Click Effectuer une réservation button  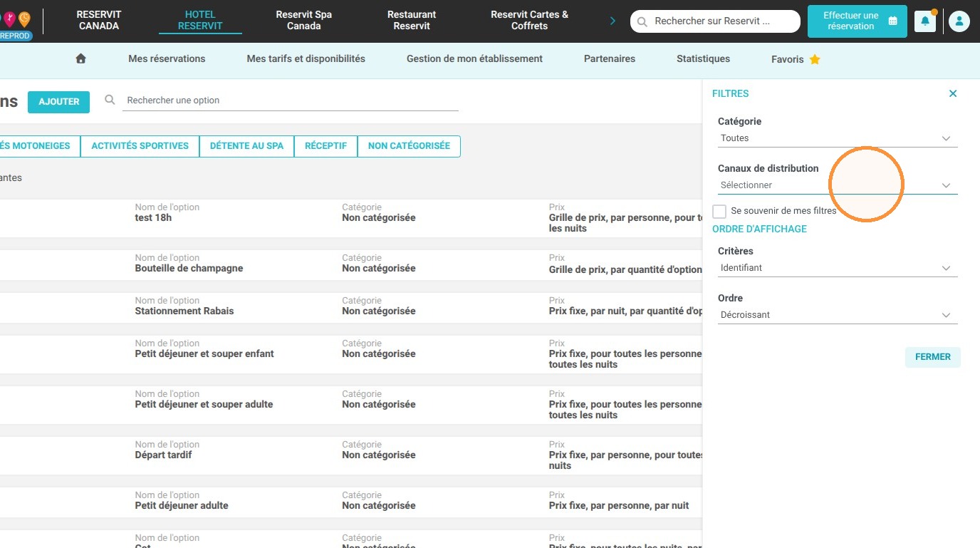pyautogui.click(x=857, y=21)
